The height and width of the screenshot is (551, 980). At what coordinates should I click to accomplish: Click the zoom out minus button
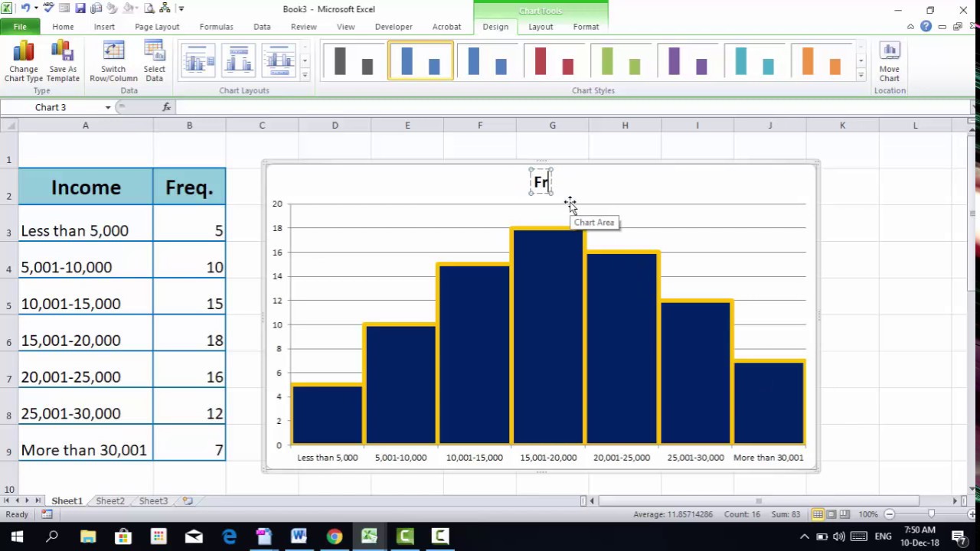click(890, 514)
